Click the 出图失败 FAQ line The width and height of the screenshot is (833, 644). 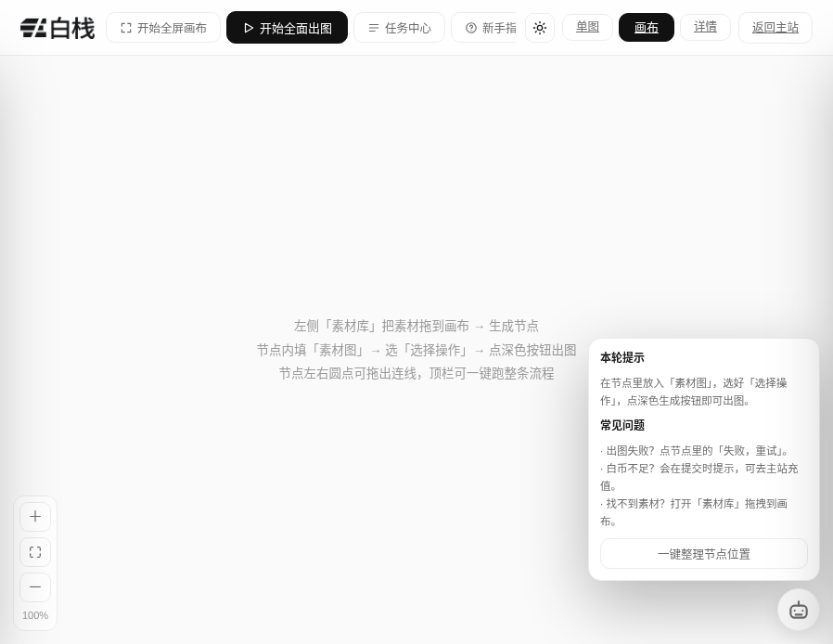point(697,451)
